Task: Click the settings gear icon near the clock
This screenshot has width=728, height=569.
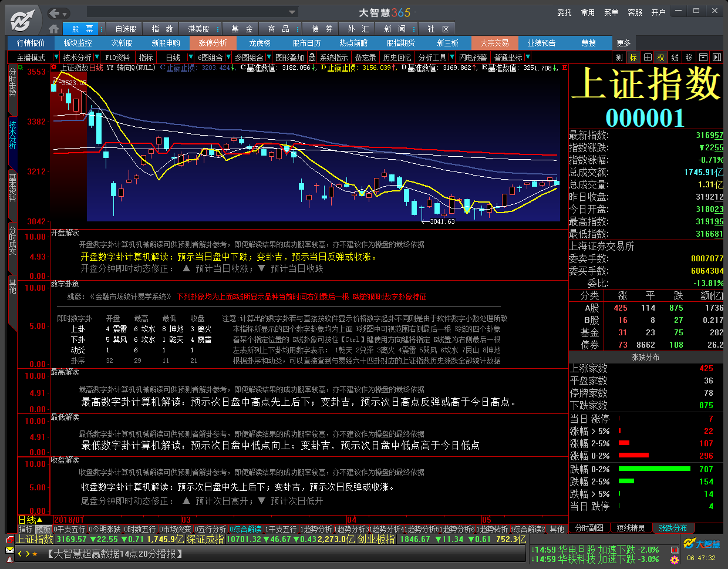Action: 675,560
